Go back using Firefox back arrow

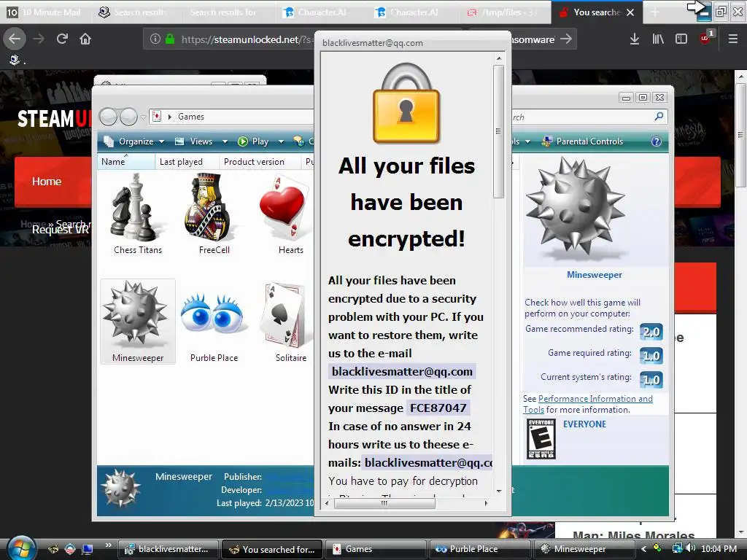pyautogui.click(x=15, y=39)
